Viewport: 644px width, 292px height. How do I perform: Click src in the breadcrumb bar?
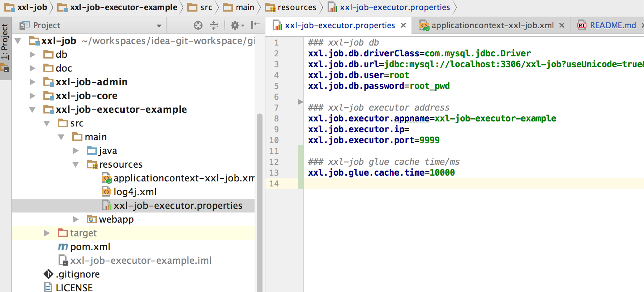tap(200, 7)
